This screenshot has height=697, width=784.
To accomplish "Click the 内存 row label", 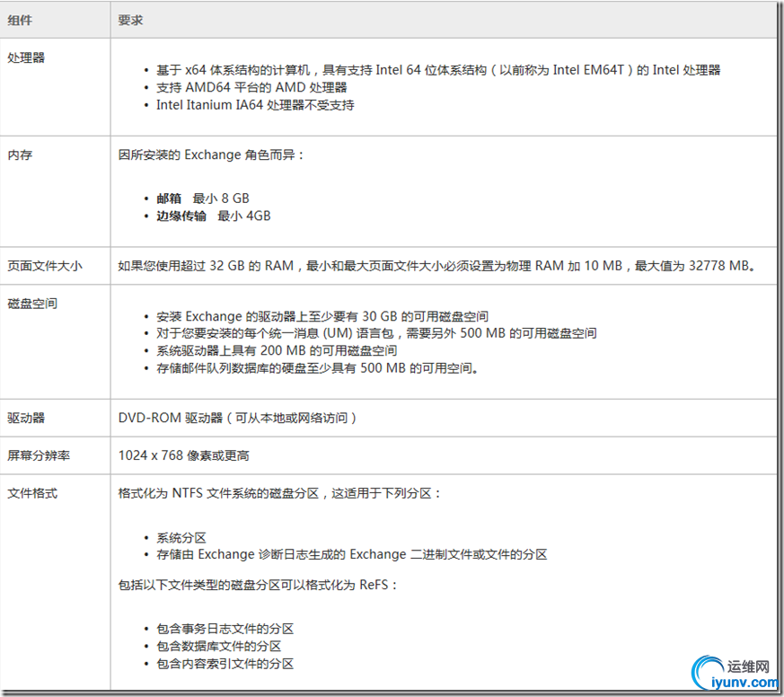I will click(x=20, y=155).
